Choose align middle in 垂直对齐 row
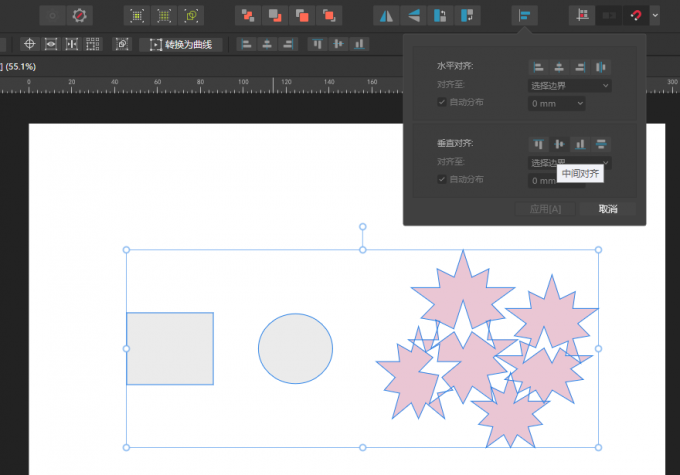Screen dimensions: 680x475 [559, 144]
